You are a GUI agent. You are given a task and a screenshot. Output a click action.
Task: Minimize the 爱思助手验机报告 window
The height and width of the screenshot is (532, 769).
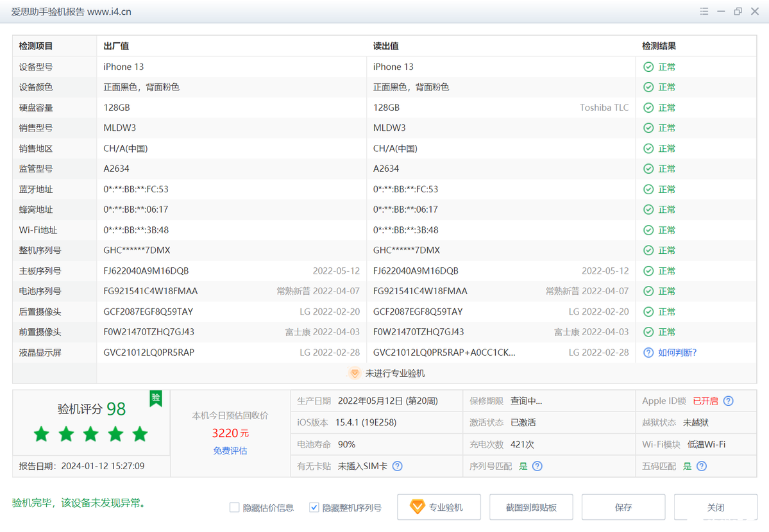point(721,12)
